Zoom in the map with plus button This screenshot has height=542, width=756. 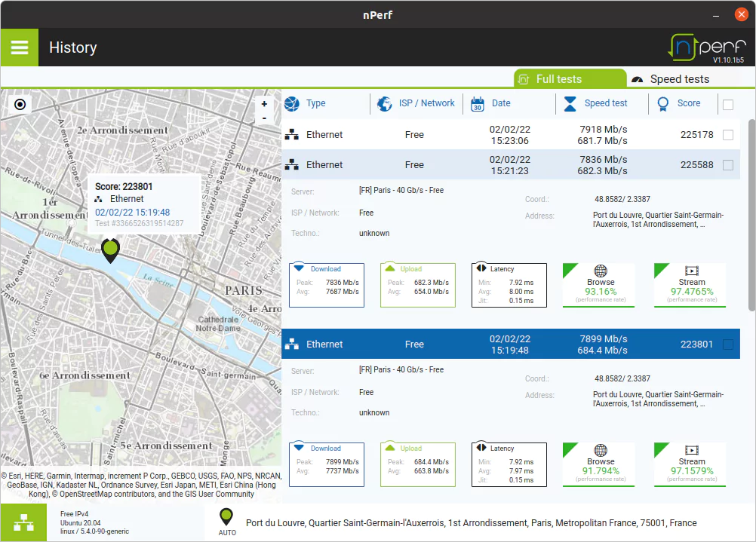point(264,104)
